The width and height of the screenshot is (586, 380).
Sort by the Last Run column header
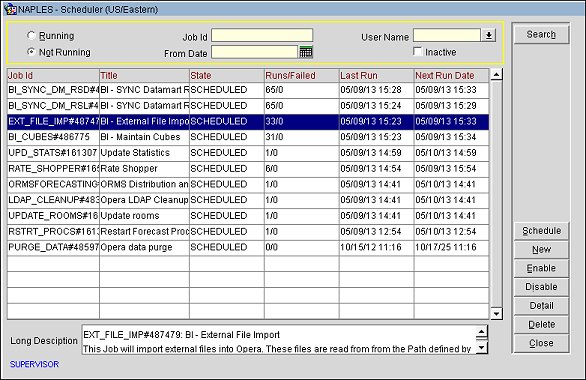pyautogui.click(x=377, y=75)
